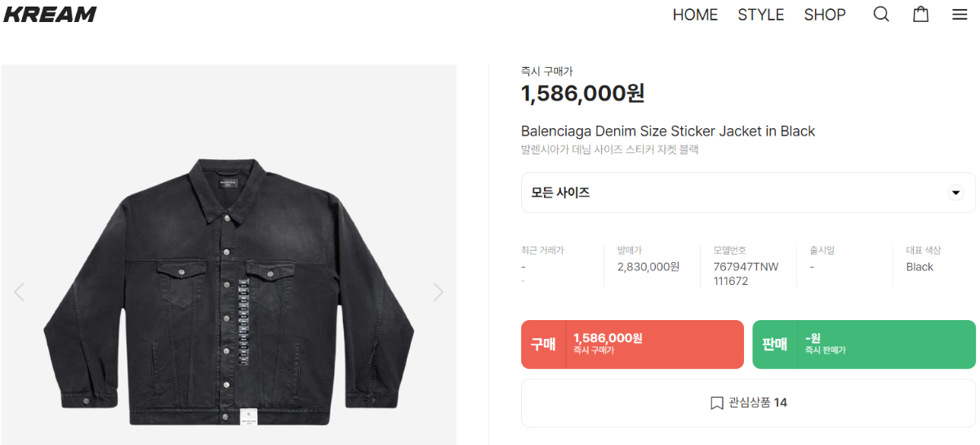980x445 pixels.
Task: Click the KREAM logo
Action: point(50,15)
